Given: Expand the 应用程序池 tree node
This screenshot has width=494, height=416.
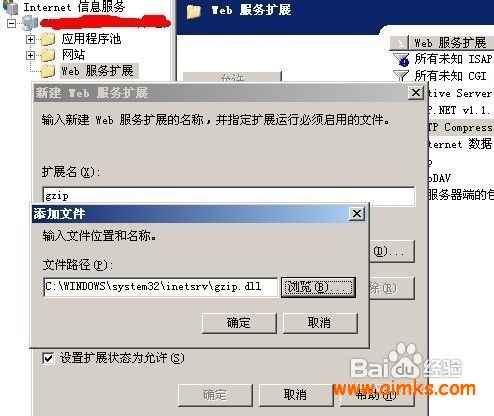Looking at the screenshot, I should click(30, 39).
